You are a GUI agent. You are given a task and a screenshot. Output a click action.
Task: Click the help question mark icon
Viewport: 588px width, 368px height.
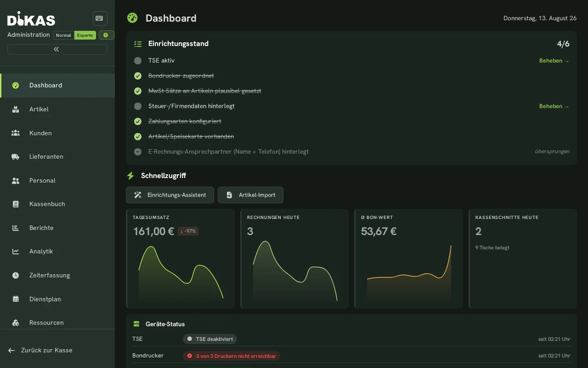pyautogui.click(x=106, y=35)
